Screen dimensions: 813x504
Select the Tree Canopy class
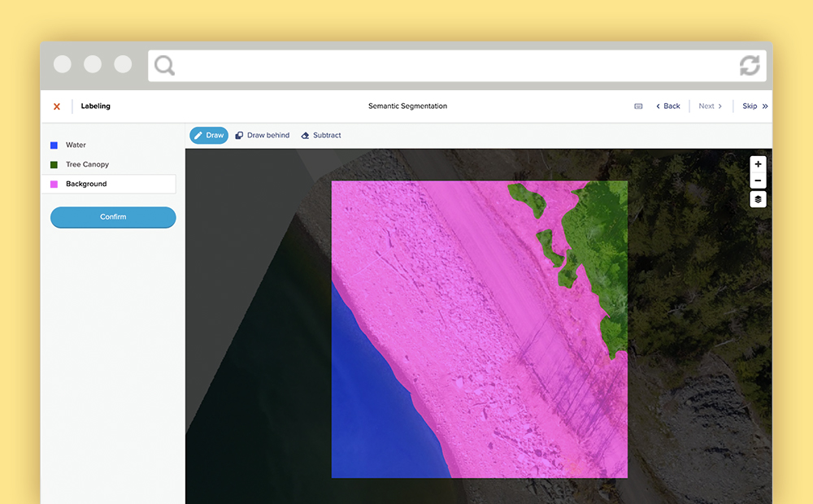coord(85,164)
